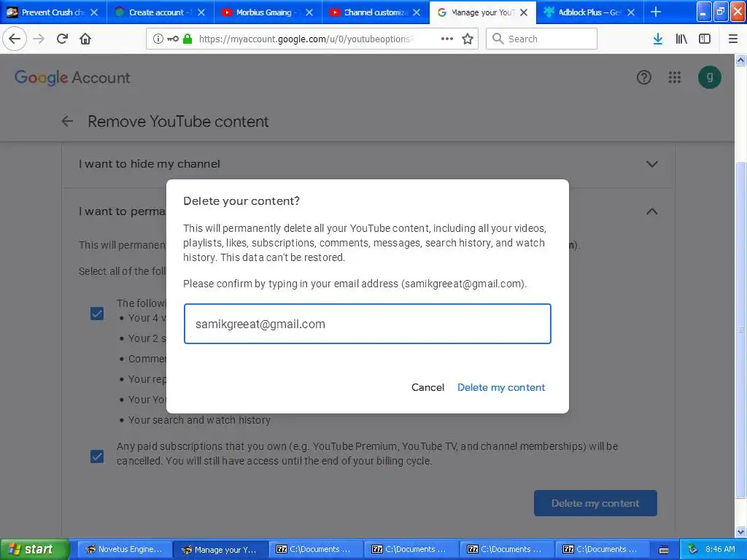Open the Google apps grid

(675, 77)
